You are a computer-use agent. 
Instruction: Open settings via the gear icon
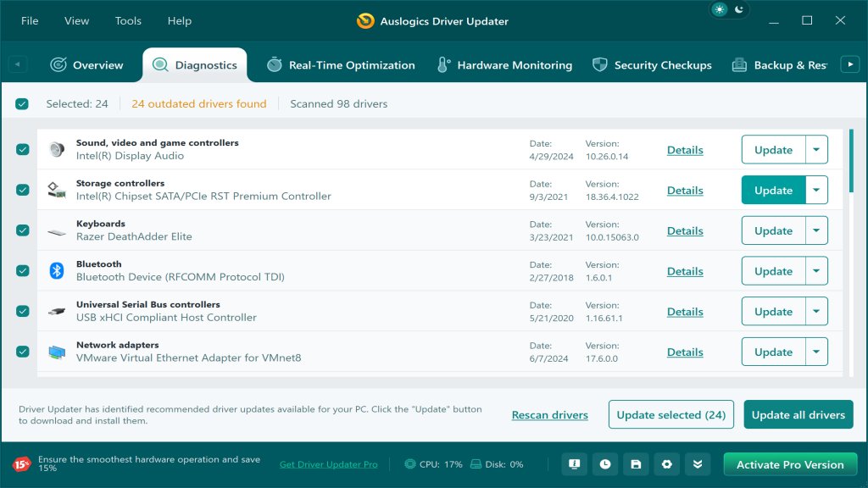[x=666, y=464]
